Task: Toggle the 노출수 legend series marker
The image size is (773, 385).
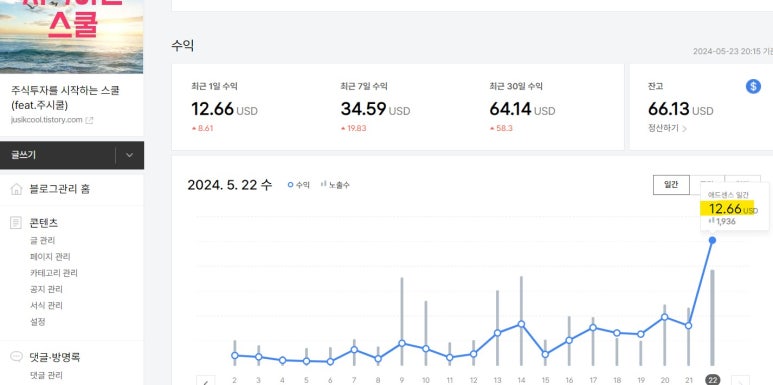Action: pyautogui.click(x=323, y=184)
